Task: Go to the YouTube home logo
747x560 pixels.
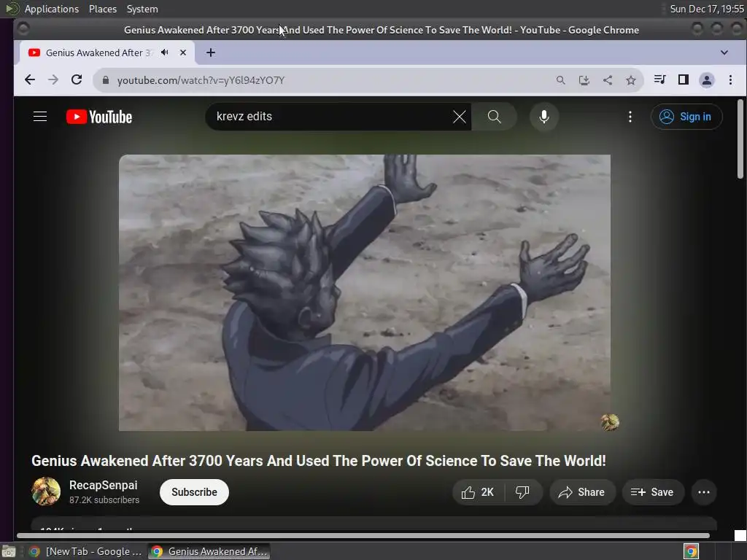Action: [x=99, y=117]
